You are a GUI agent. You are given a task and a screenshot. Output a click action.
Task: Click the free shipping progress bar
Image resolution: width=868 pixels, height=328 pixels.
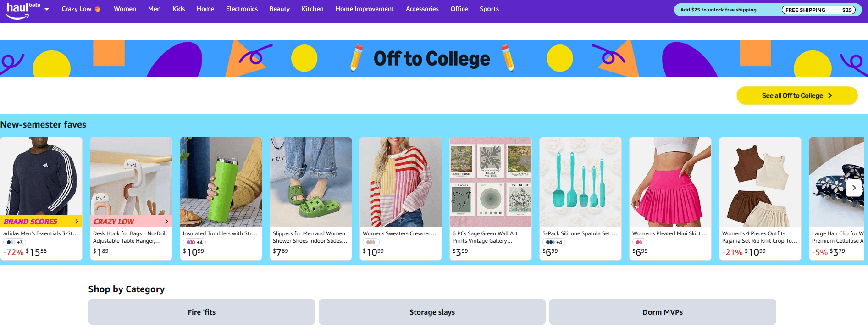(x=818, y=10)
